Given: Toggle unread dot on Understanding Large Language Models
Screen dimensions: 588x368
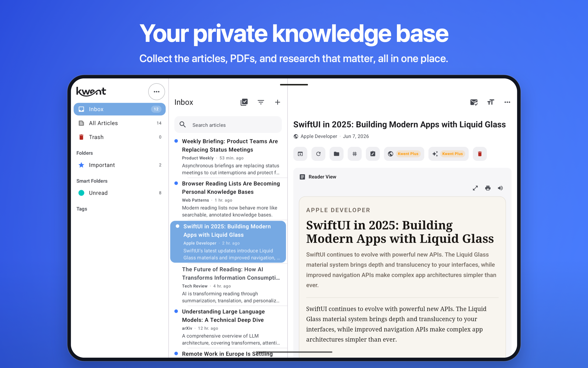Looking at the screenshot, I should (x=176, y=311).
